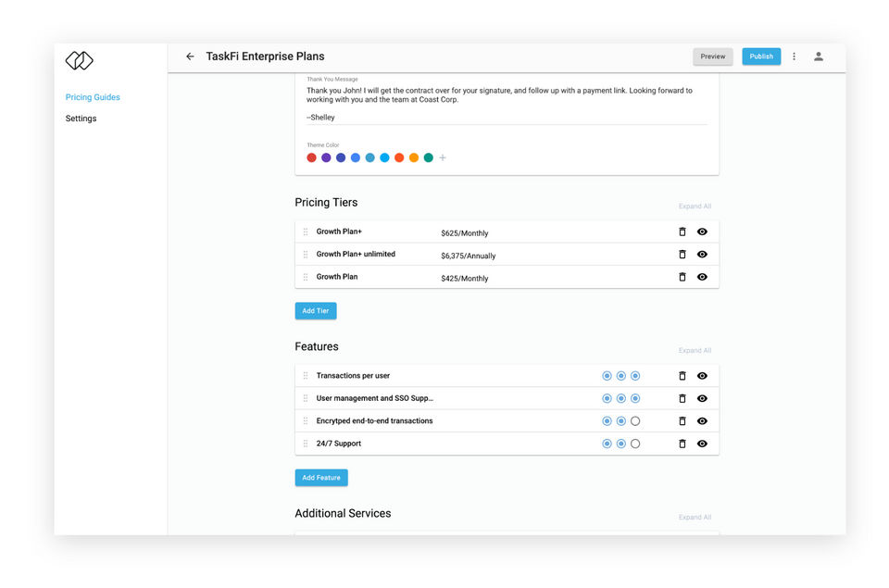Viewport: 889px width, 588px height.
Task: Grab the drag handle of Transactions per user
Action: tap(306, 375)
